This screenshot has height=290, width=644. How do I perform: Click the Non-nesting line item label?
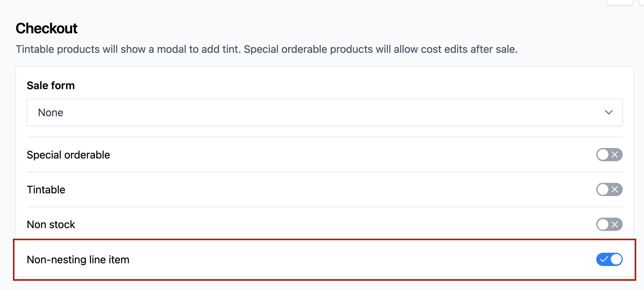click(x=78, y=260)
